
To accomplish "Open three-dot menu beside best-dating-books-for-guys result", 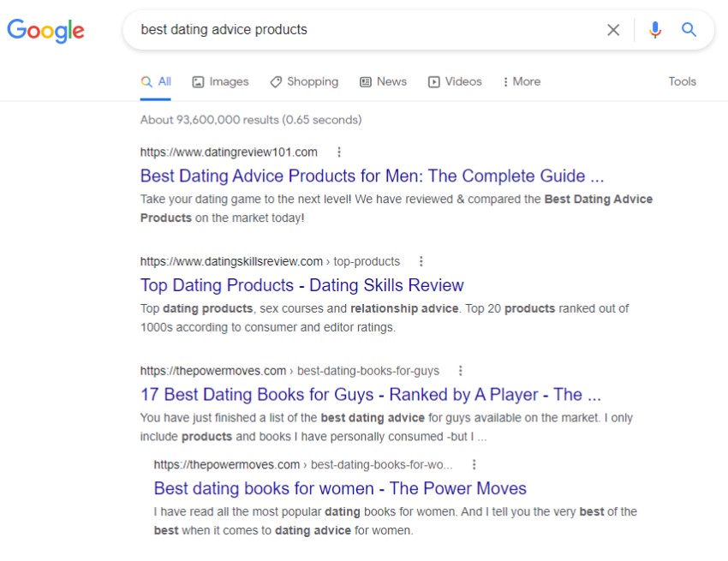I will coord(461,371).
